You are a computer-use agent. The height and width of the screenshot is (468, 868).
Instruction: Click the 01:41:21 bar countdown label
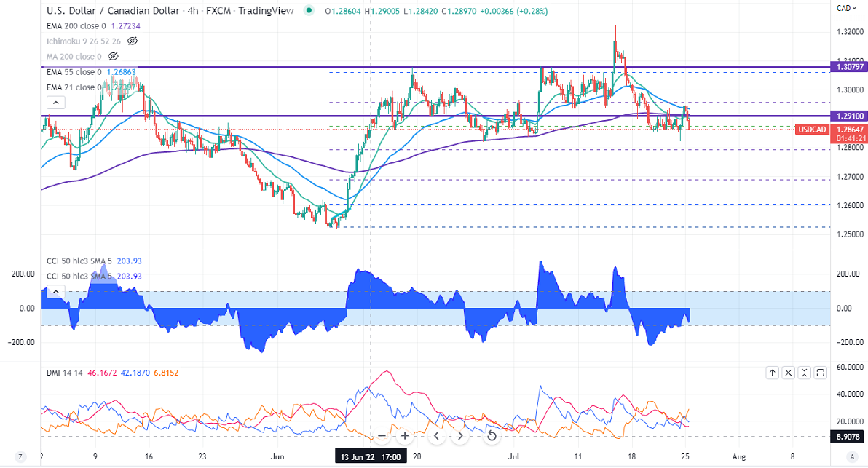[x=850, y=138]
